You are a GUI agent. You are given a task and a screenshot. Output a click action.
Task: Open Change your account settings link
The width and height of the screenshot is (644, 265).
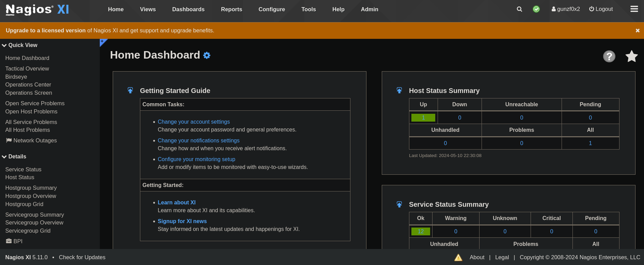[194, 122]
